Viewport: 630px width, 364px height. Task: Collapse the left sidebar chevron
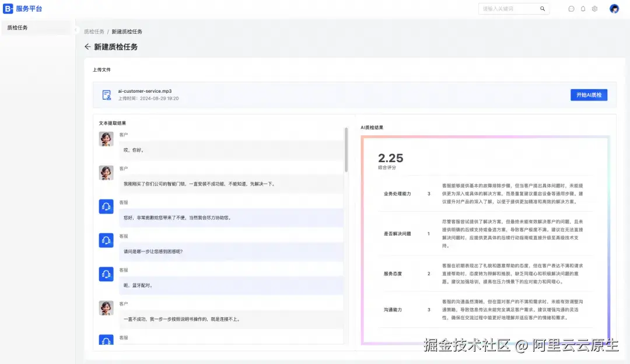click(75, 30)
